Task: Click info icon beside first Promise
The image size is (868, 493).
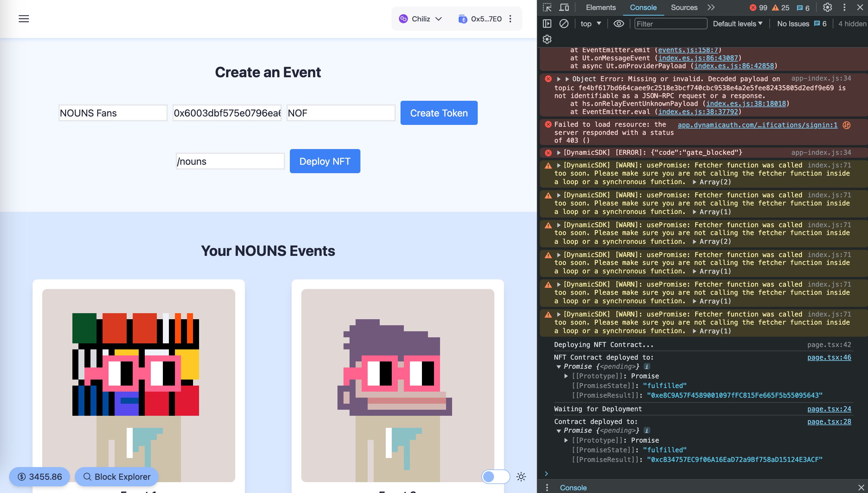Action: tap(647, 367)
